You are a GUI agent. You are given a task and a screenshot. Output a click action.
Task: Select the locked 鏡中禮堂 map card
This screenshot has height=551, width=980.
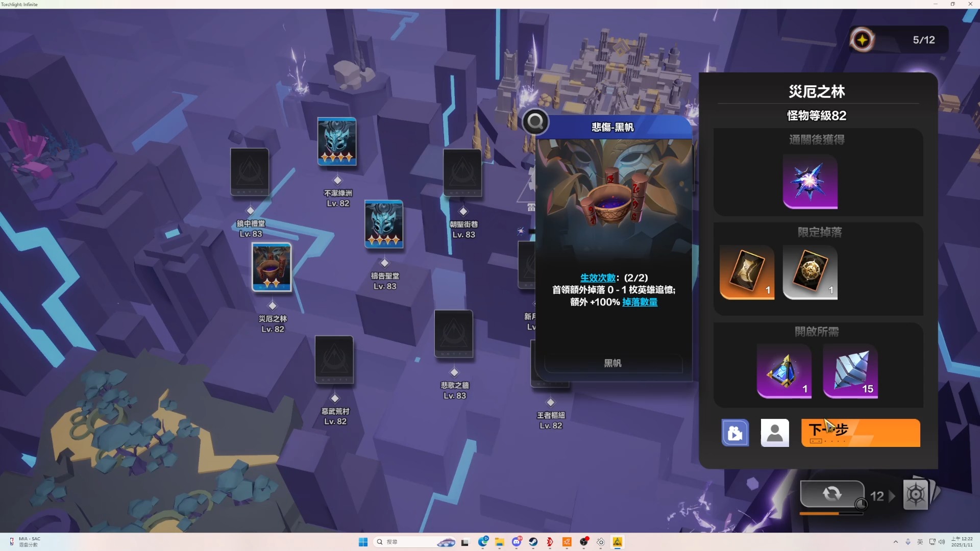pyautogui.click(x=250, y=172)
